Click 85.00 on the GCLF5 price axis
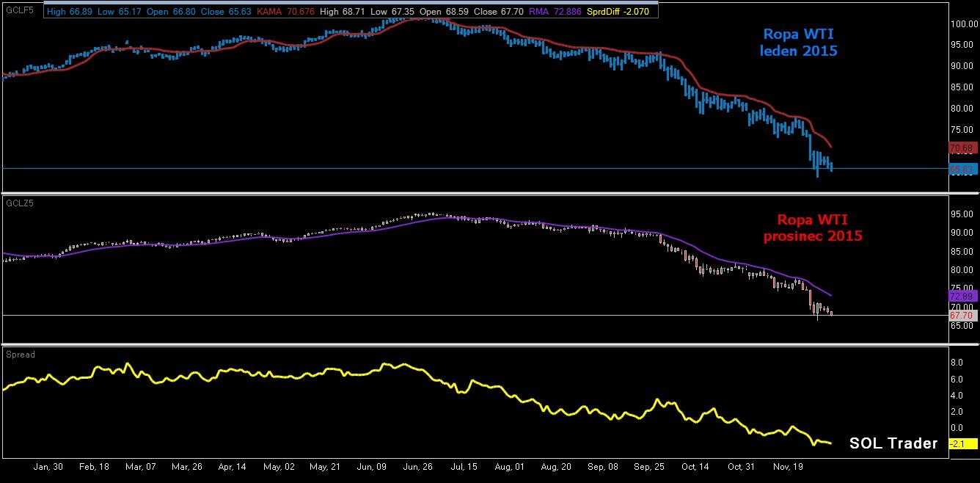This screenshot has width=980, height=483. point(962,87)
